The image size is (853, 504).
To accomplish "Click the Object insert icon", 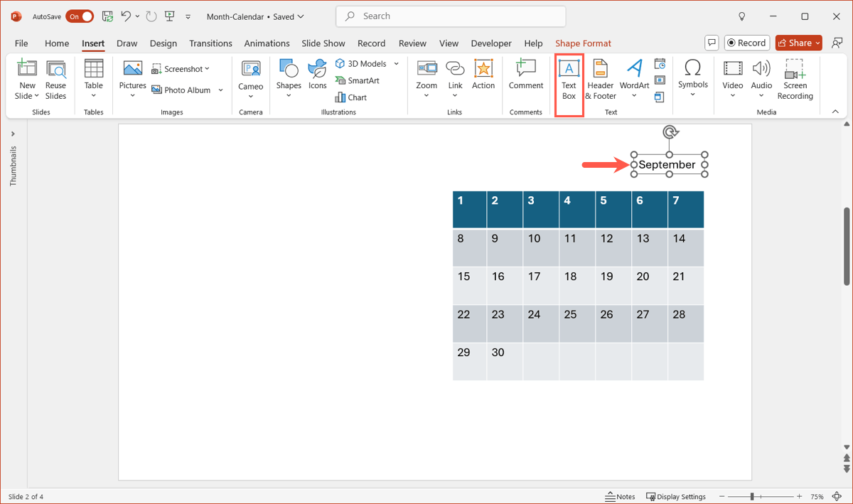I will coord(660,97).
